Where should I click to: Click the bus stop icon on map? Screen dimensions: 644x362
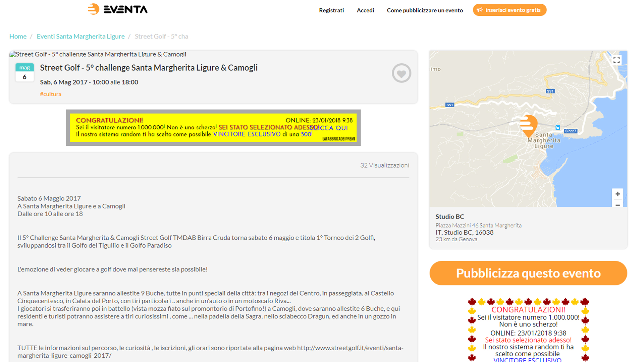pyautogui.click(x=557, y=127)
